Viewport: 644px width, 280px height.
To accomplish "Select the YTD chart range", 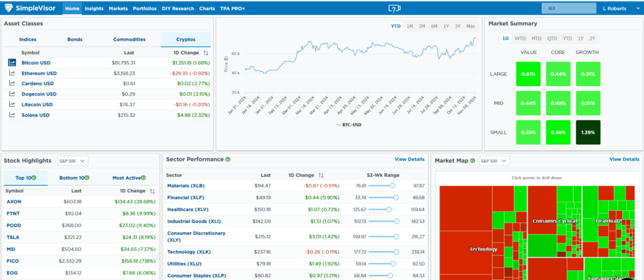I will (x=396, y=26).
